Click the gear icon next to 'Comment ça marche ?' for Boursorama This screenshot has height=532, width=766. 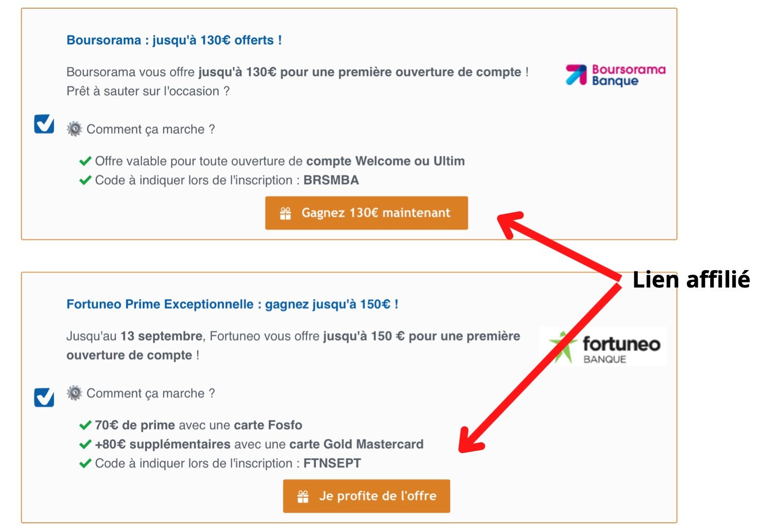pos(74,129)
